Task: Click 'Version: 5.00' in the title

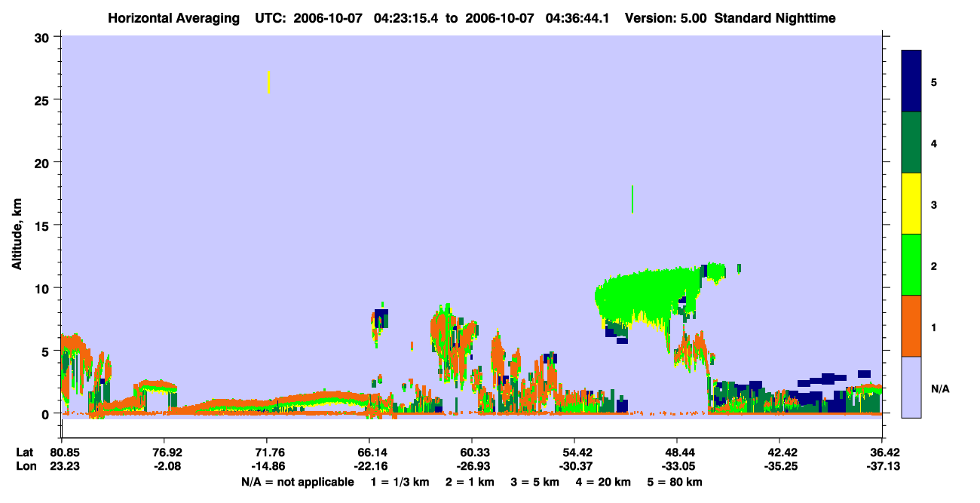Action: [666, 18]
